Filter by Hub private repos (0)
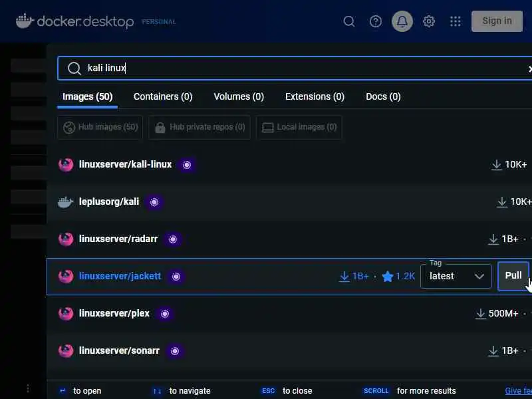 [x=199, y=127]
